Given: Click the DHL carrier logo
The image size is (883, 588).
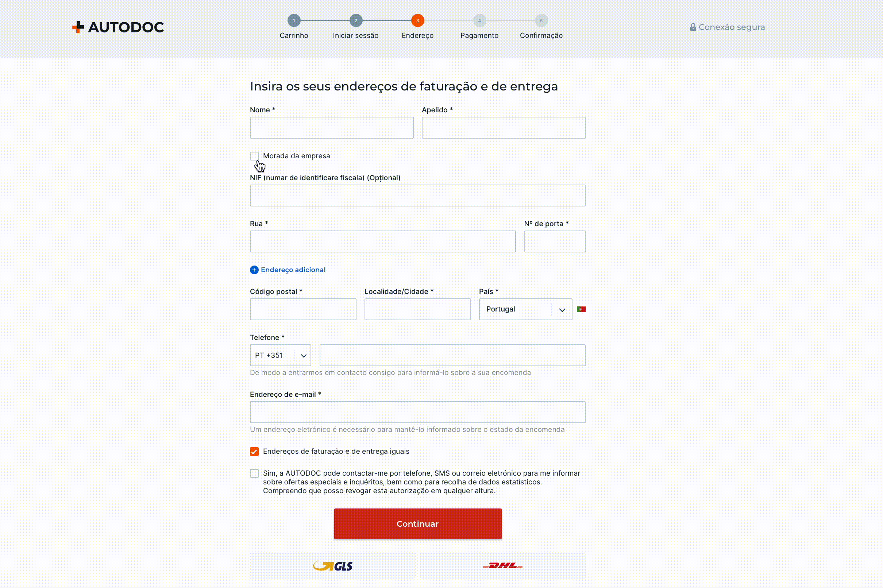Looking at the screenshot, I should pyautogui.click(x=503, y=565).
